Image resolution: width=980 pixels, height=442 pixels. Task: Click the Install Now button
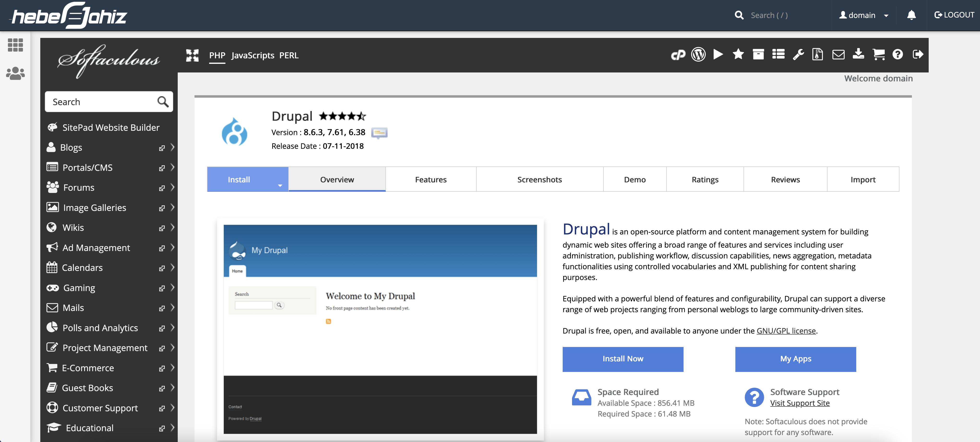click(623, 359)
